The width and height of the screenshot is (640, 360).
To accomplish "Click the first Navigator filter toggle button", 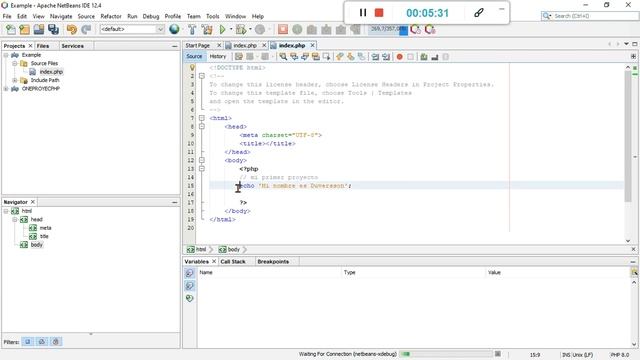I will [x=28, y=342].
